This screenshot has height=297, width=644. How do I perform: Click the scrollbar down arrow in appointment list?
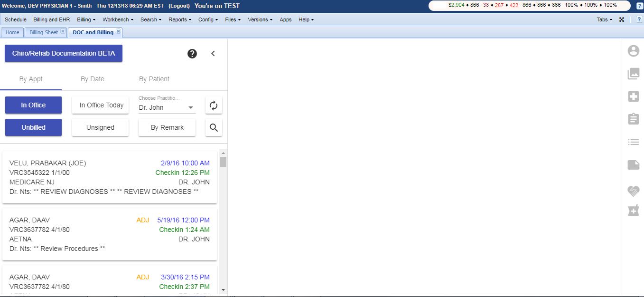(x=223, y=290)
